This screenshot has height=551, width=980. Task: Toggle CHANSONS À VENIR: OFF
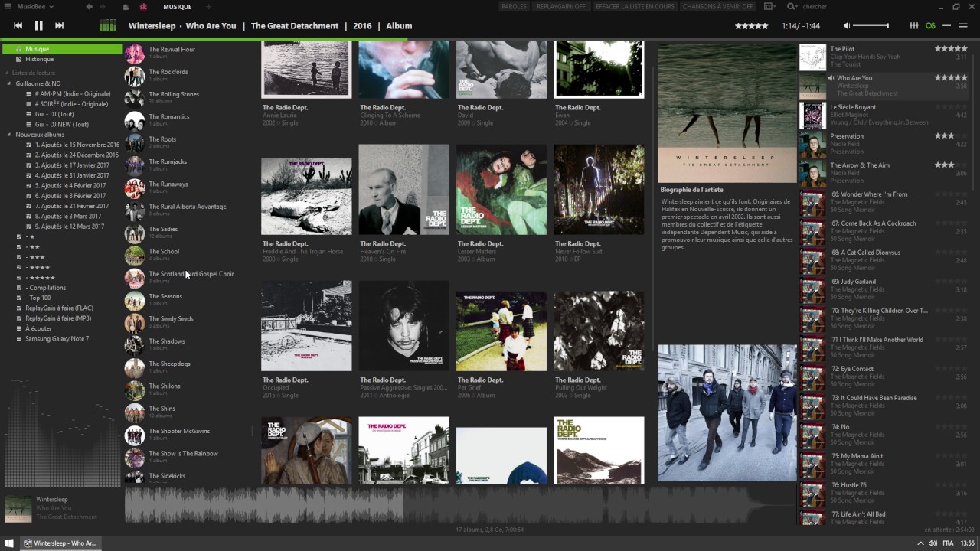pos(718,7)
